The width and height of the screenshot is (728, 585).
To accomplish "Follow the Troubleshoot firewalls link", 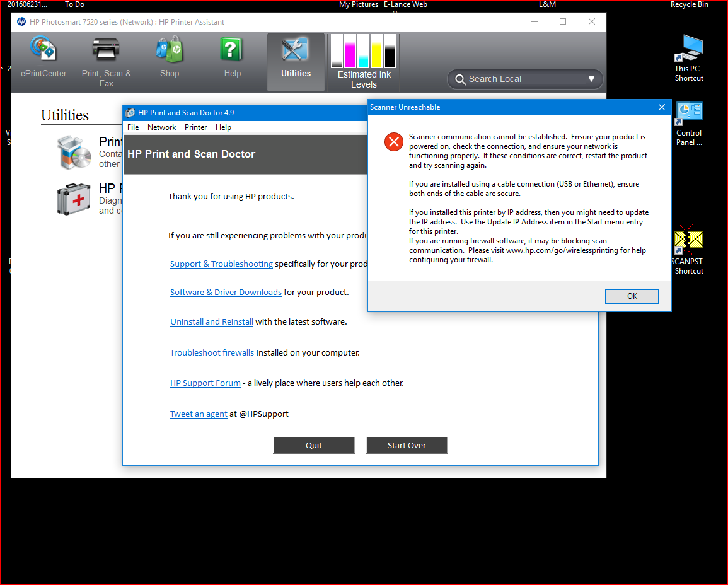I will [212, 352].
